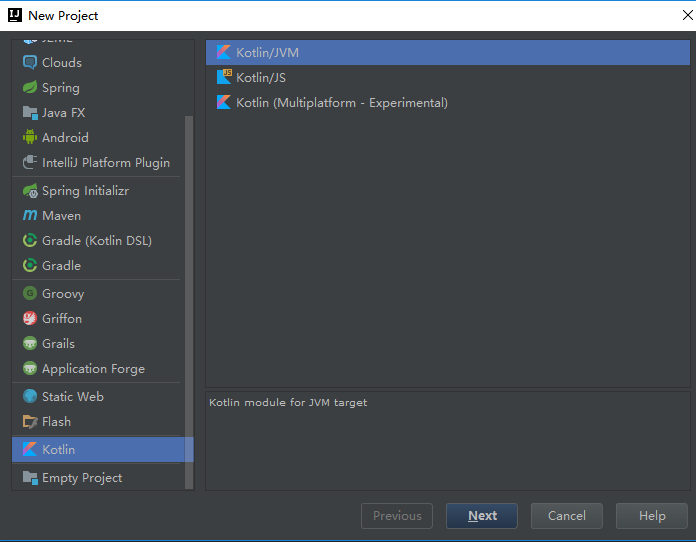The height and width of the screenshot is (542, 696).
Task: Click the Empty Project folder icon
Action: click(30, 478)
